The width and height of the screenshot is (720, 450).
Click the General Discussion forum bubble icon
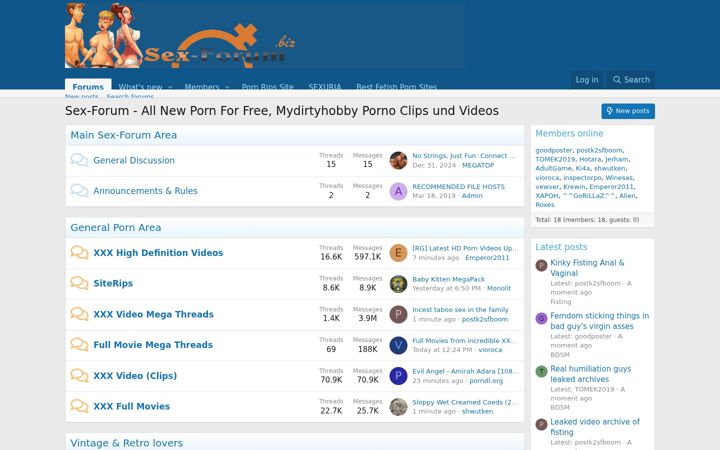click(x=79, y=160)
